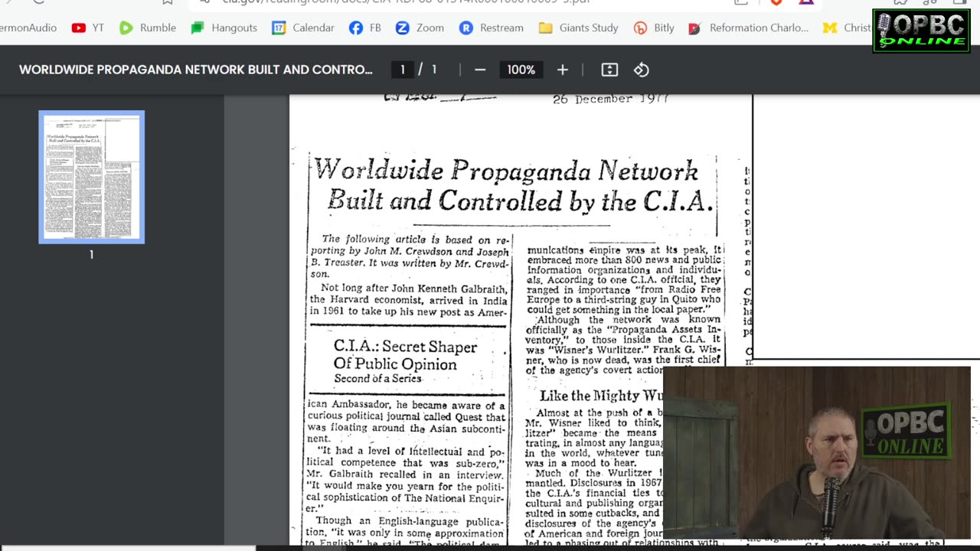Open the Reformation Charlo... bookmark
This screenshot has height=551, width=980.
click(x=748, y=28)
